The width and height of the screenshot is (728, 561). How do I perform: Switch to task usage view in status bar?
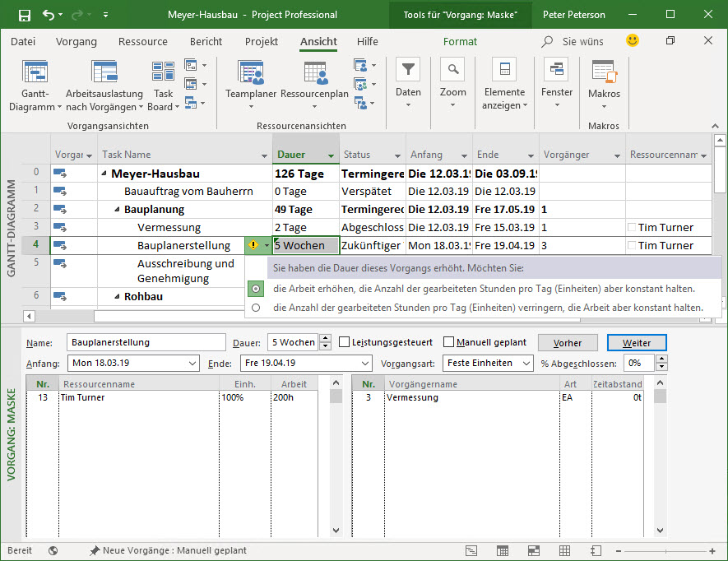[503, 551]
